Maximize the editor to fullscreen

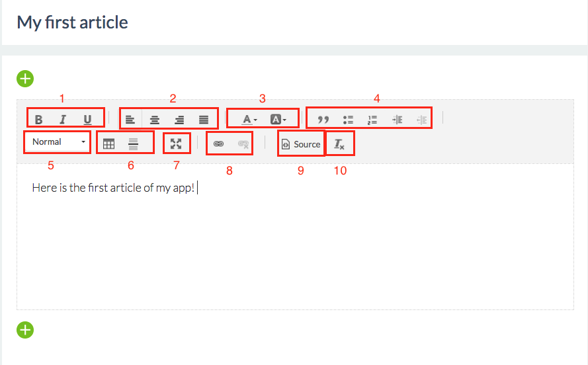pos(176,144)
